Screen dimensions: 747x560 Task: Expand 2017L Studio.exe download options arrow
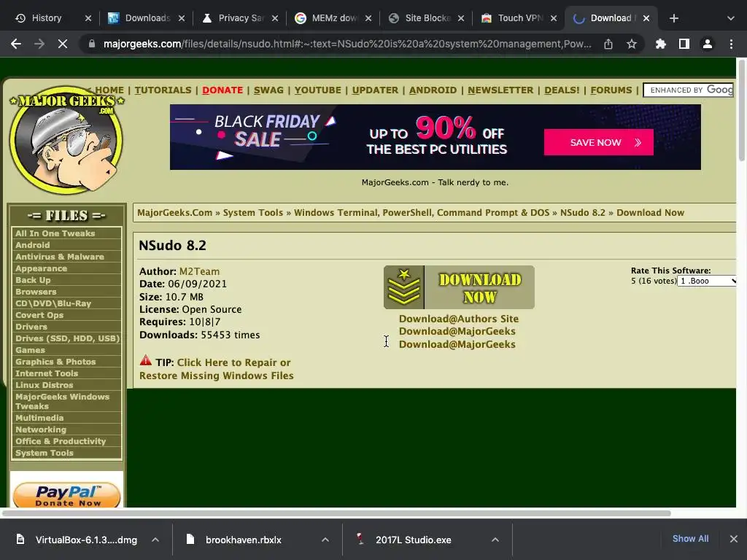tap(495, 540)
